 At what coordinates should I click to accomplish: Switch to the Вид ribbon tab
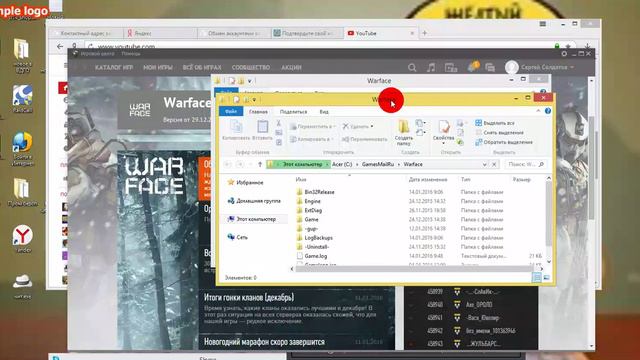point(324,111)
